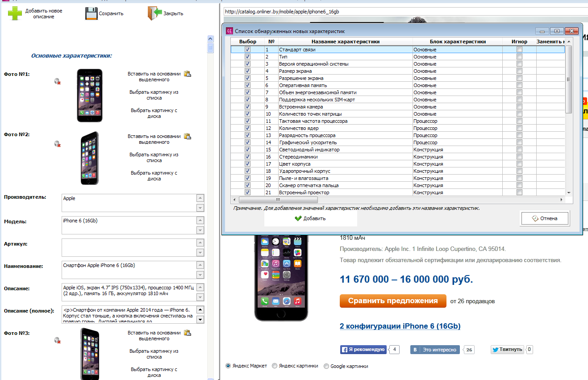
Task: Select Встроенный проектор row text
Action: click(304, 192)
